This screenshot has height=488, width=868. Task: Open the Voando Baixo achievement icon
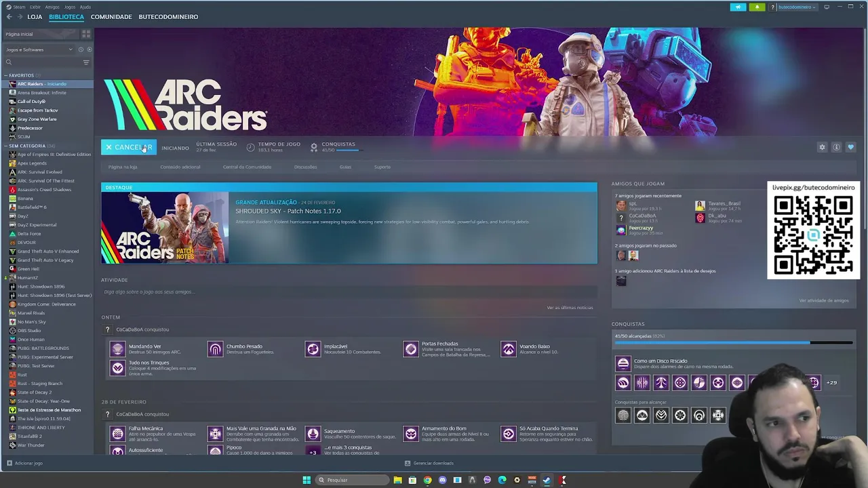point(509,349)
